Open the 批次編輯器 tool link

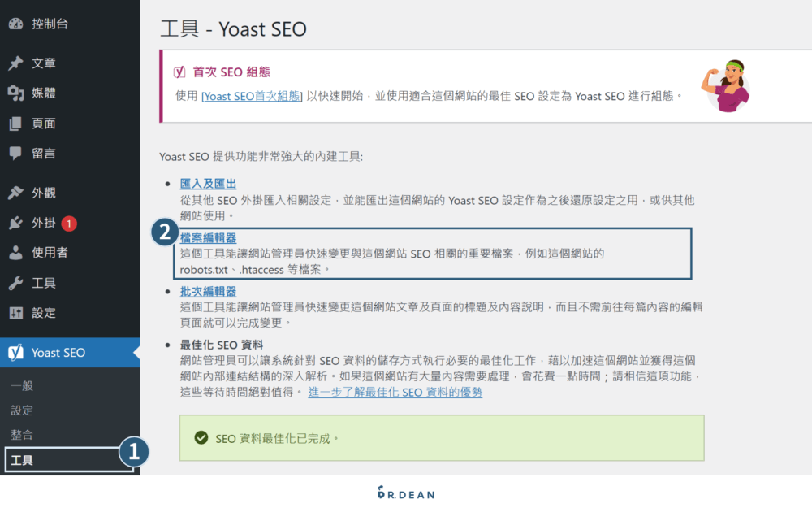point(207,290)
